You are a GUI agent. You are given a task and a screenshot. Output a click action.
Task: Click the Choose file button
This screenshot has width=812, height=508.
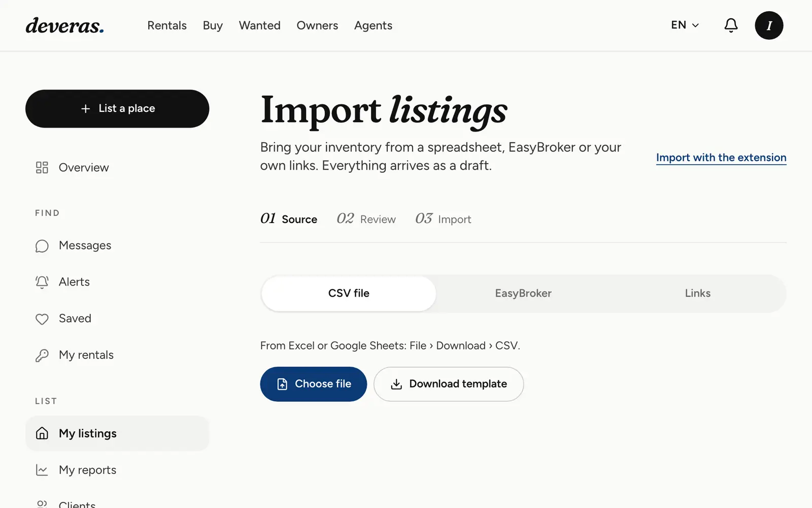314,384
